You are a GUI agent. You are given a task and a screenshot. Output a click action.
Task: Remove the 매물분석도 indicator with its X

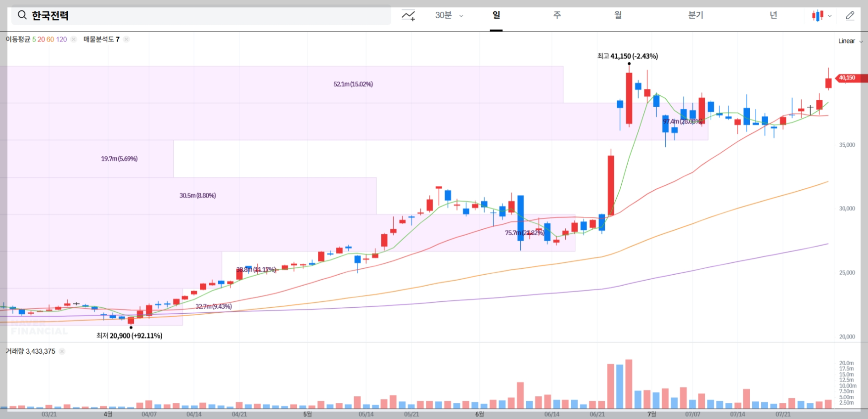(127, 40)
